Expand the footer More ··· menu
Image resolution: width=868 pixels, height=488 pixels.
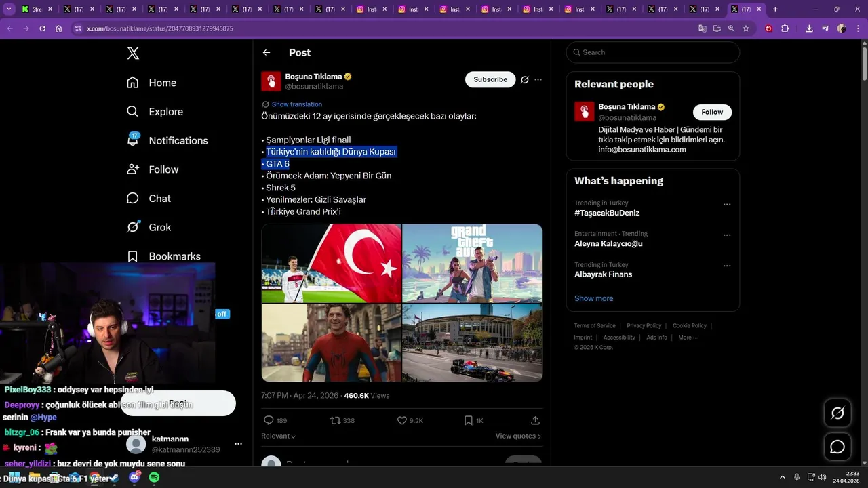[x=688, y=338]
